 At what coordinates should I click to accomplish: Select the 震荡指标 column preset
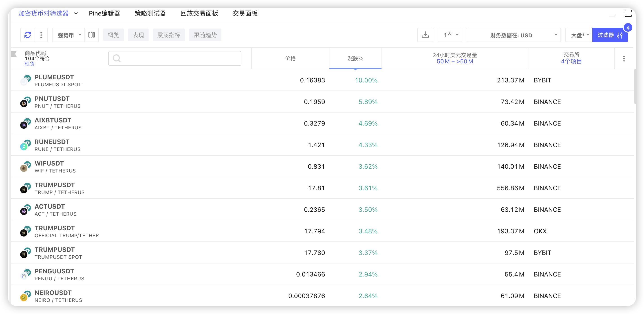(x=168, y=35)
